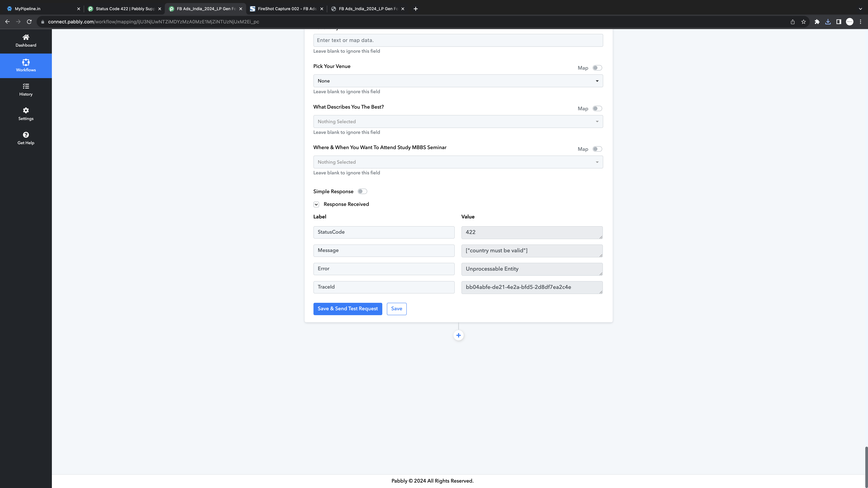
Task: Click the tab search chevron
Action: (x=860, y=9)
